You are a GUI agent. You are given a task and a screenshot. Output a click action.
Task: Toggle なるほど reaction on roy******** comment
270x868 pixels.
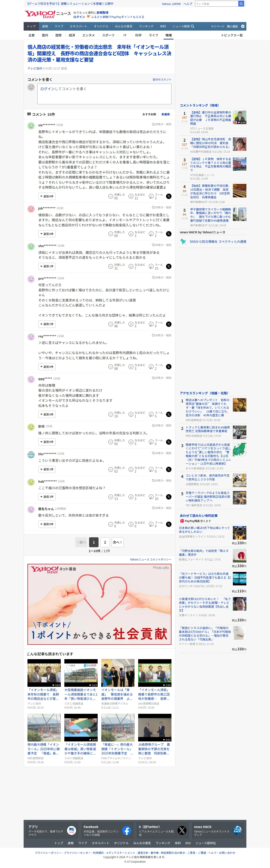tap(137, 367)
